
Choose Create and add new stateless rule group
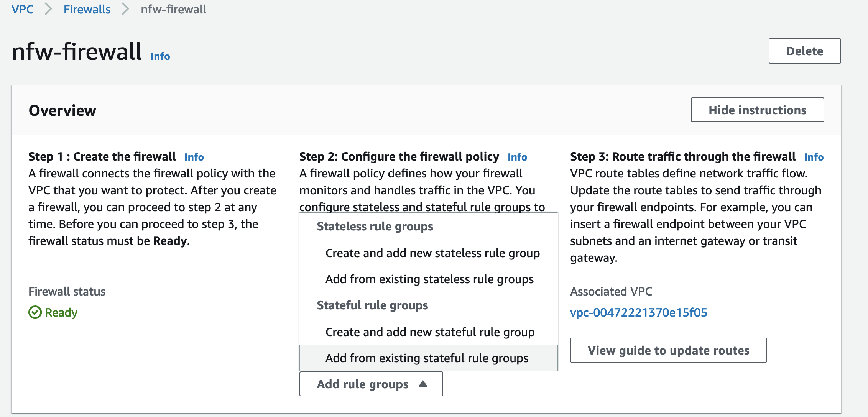click(x=432, y=253)
